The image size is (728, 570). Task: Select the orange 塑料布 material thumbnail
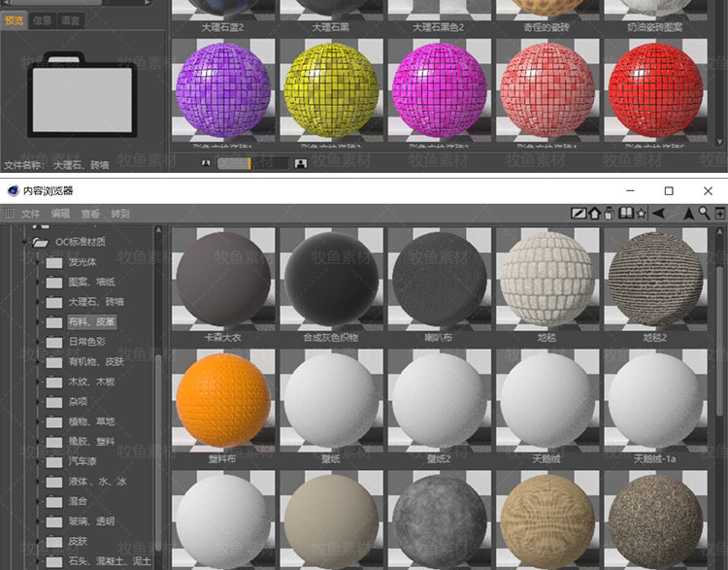point(223,400)
